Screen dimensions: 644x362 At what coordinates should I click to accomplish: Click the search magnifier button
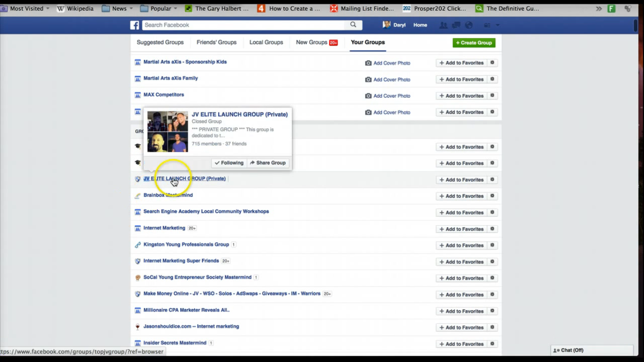pyautogui.click(x=353, y=25)
